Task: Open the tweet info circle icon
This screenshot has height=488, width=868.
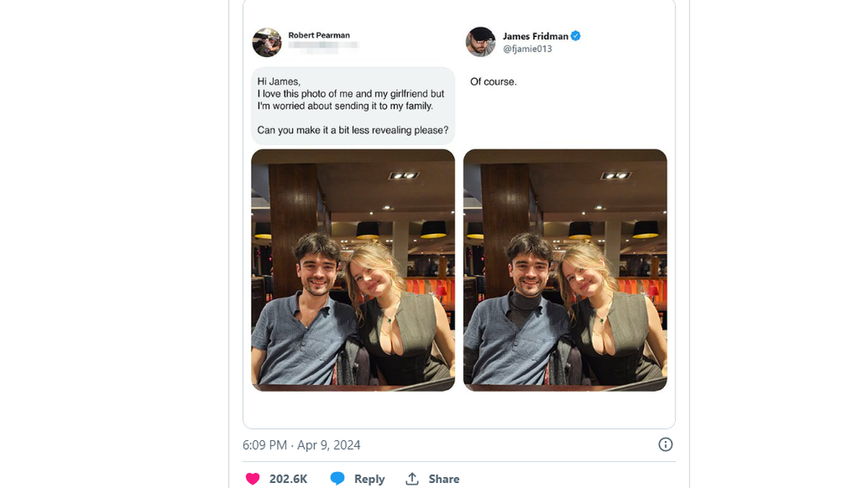Action: click(665, 445)
